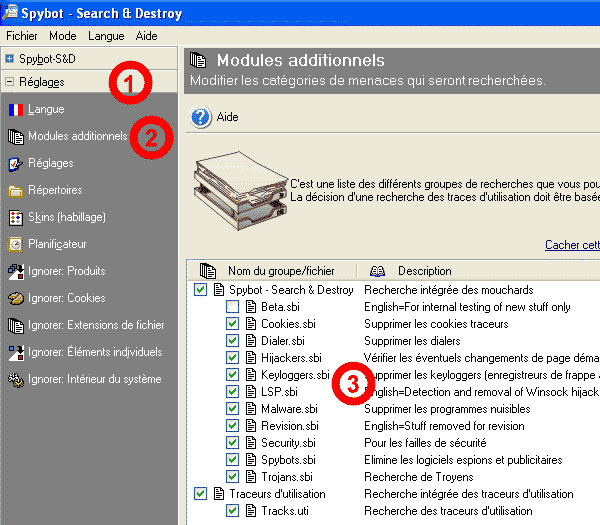Open the Fichier menu

[22, 36]
